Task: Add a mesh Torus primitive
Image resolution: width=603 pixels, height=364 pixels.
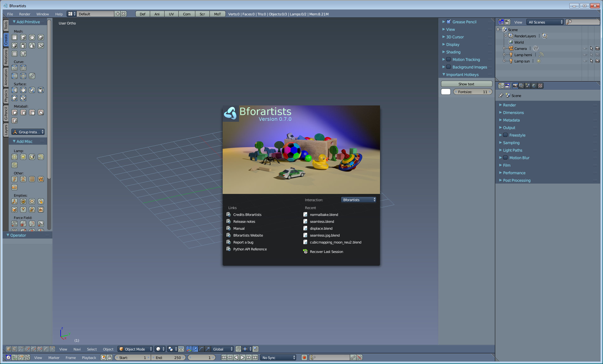Action: coord(41,45)
